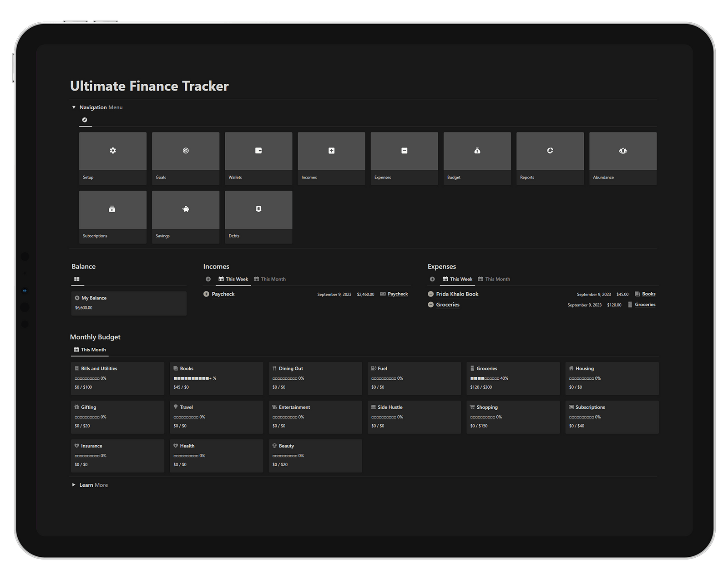Click the plus icon next to Paycheck entry

206,294
